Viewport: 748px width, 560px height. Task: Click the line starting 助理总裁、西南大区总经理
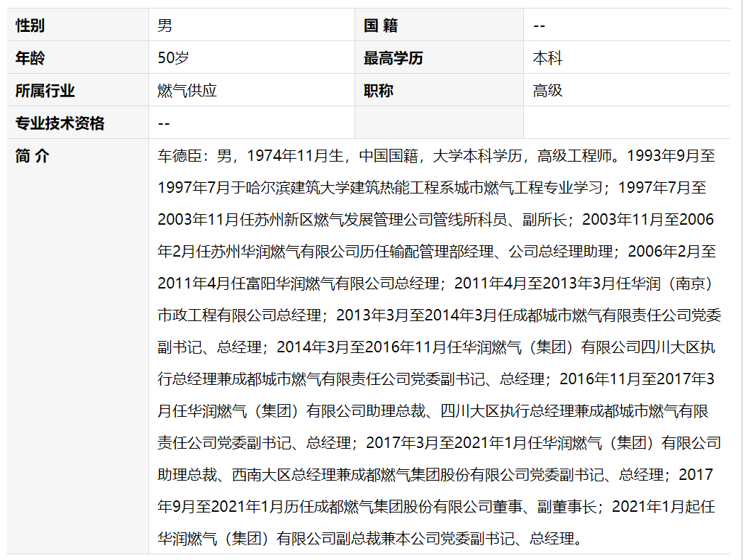coord(435,475)
